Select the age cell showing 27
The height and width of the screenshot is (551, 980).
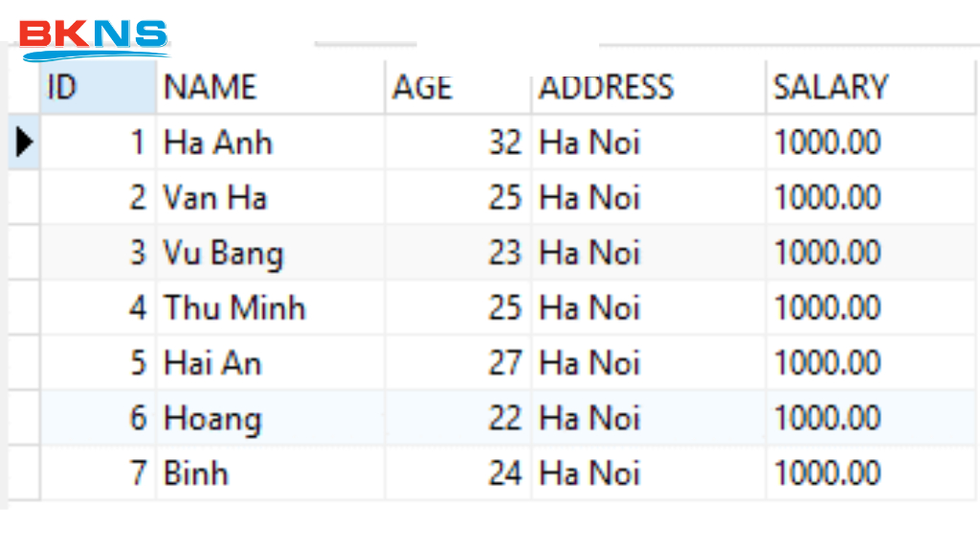459,364
